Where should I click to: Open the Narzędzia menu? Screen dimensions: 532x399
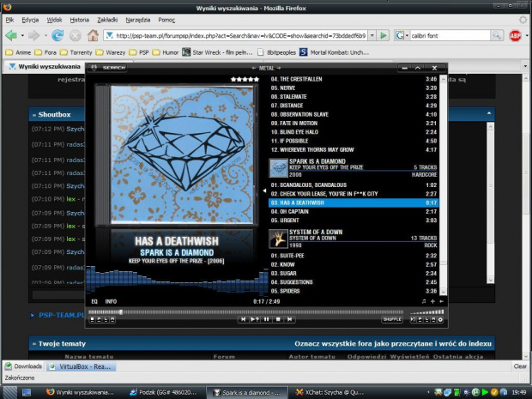pyautogui.click(x=138, y=20)
